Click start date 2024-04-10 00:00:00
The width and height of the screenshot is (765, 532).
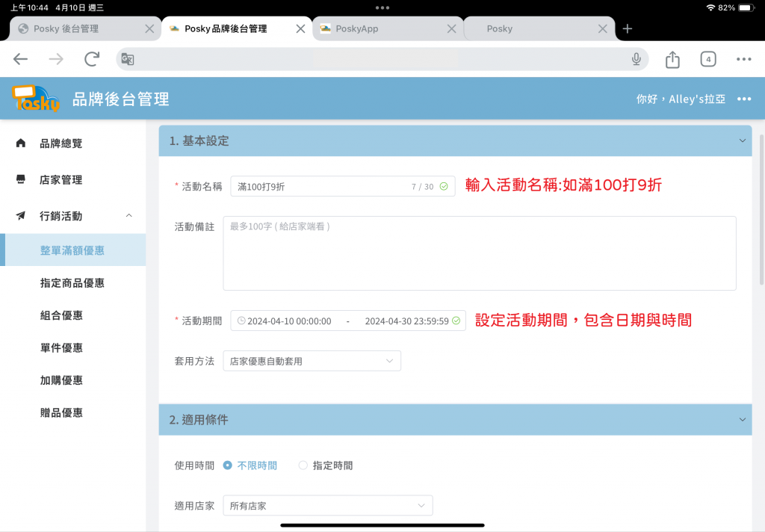[x=289, y=321]
